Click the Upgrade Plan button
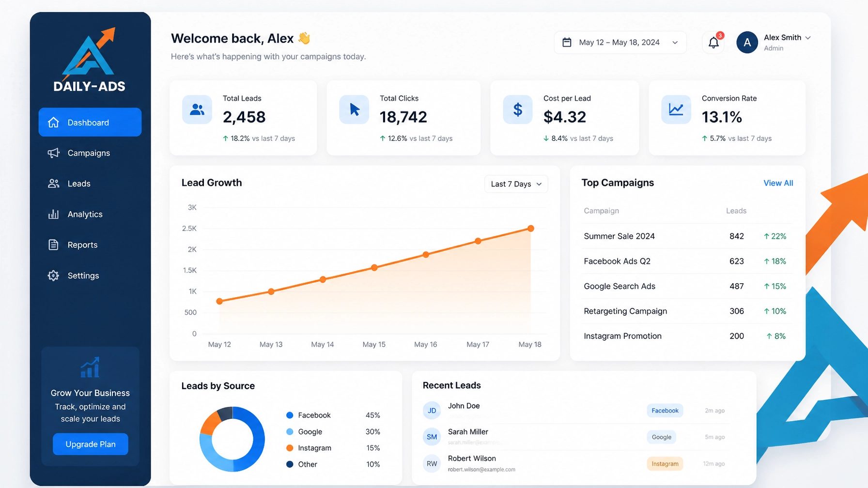 coord(91,444)
